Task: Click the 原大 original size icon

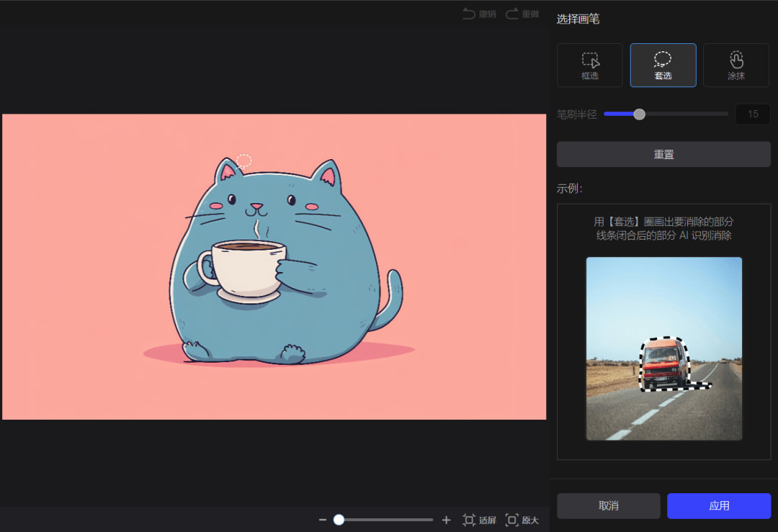Action: pos(512,520)
